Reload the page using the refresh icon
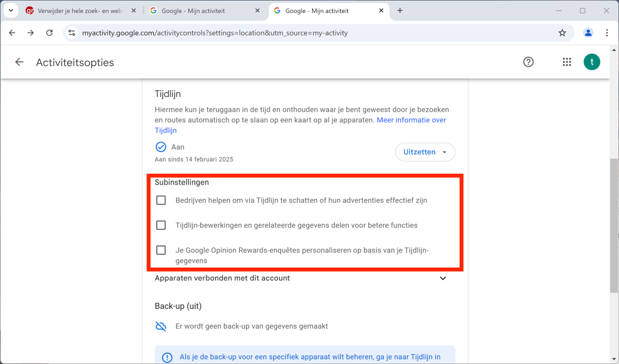 [x=50, y=33]
